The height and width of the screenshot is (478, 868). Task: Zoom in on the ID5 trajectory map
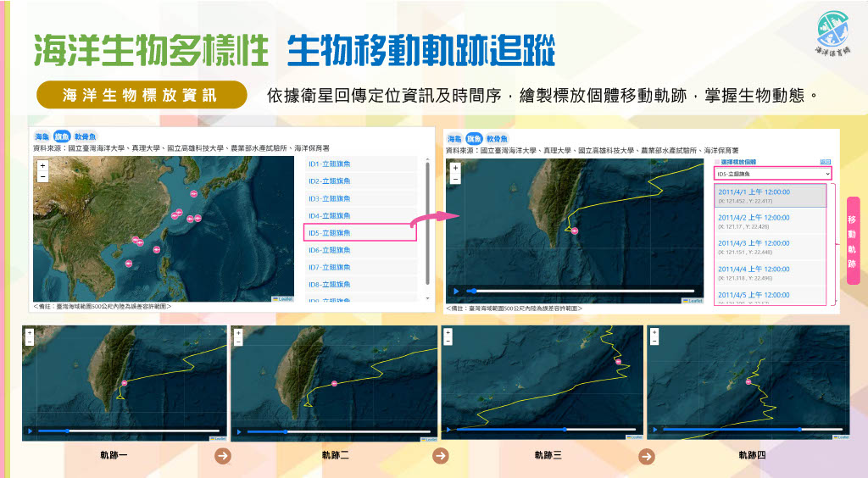455,168
